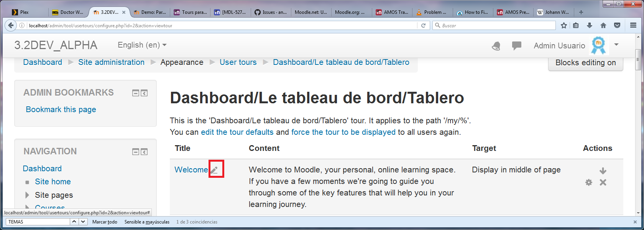Open the messages speech bubble icon
The image size is (644, 230).
pyautogui.click(x=517, y=46)
